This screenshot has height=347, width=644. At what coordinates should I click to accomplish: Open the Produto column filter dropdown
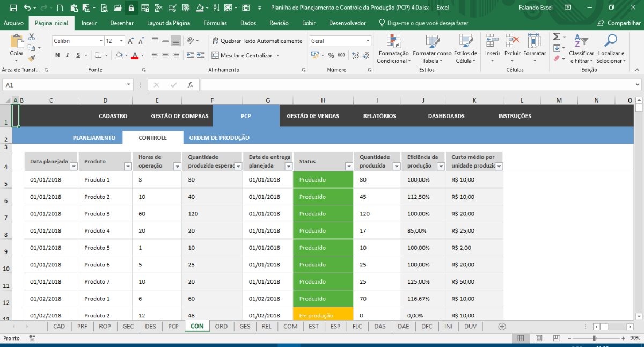[x=128, y=167]
